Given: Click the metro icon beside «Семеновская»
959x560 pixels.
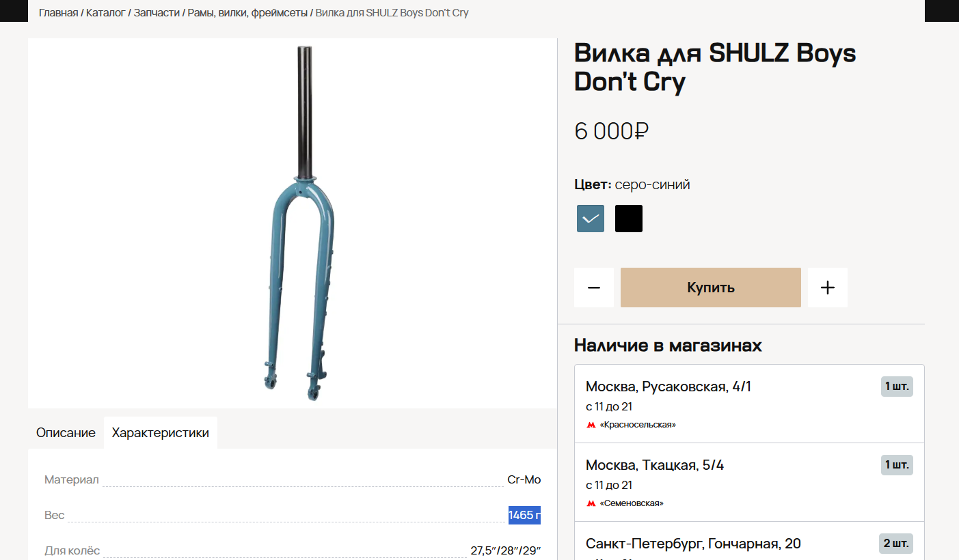Looking at the screenshot, I should (591, 503).
